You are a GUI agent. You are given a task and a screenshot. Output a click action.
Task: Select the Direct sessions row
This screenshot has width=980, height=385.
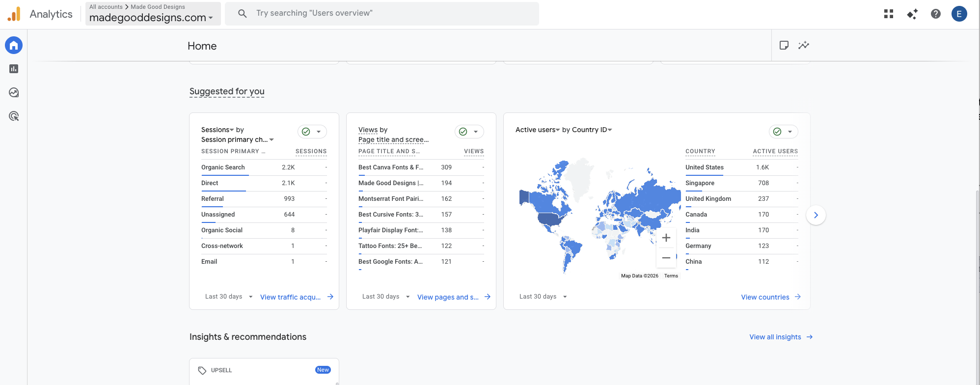(264, 183)
